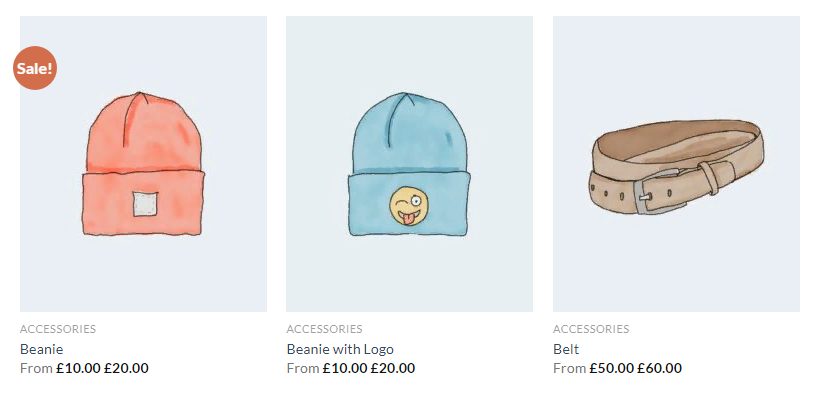836x403 pixels.
Task: Open the Belt product image
Action: [x=677, y=164]
